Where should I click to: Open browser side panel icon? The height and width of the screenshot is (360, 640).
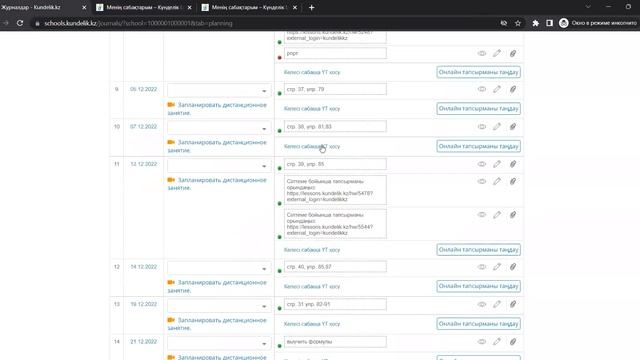[549, 23]
